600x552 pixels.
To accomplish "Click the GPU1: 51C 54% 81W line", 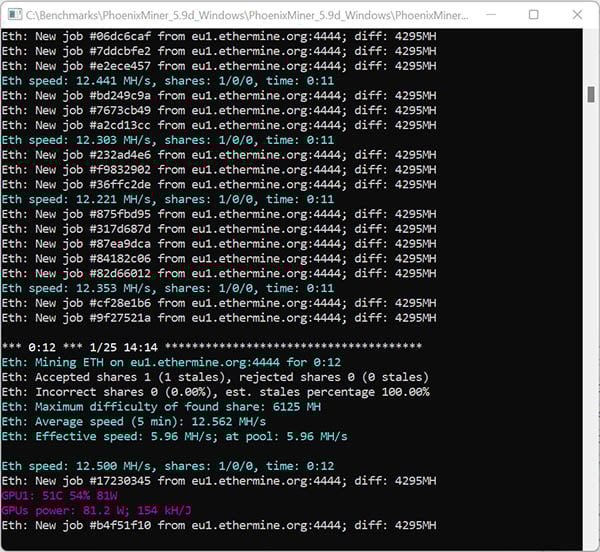I will tap(59, 496).
